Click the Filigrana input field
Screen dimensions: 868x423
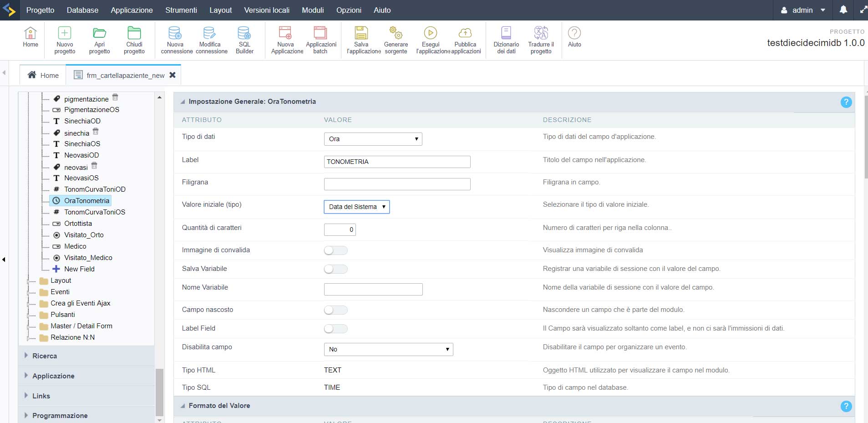pyautogui.click(x=397, y=184)
